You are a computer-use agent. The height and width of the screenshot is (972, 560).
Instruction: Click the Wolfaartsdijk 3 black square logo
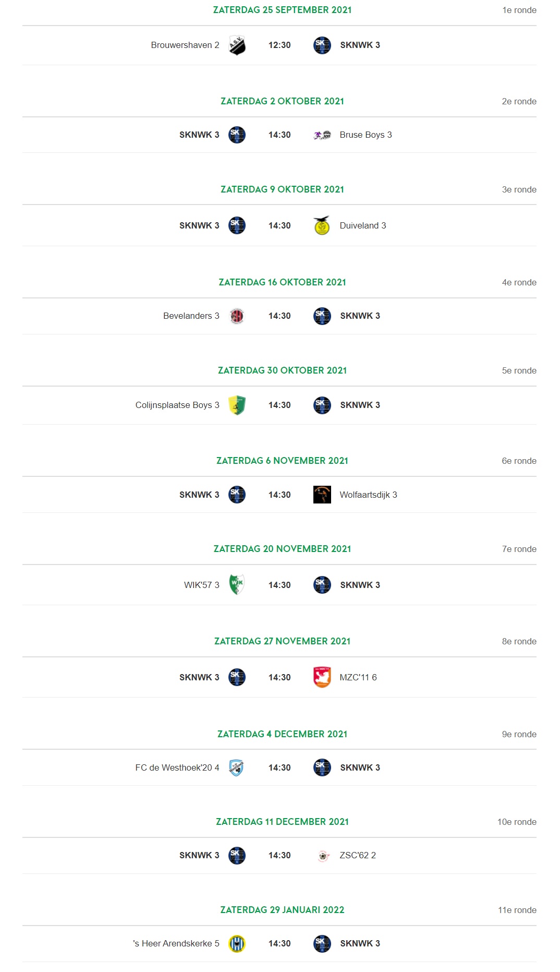click(322, 495)
